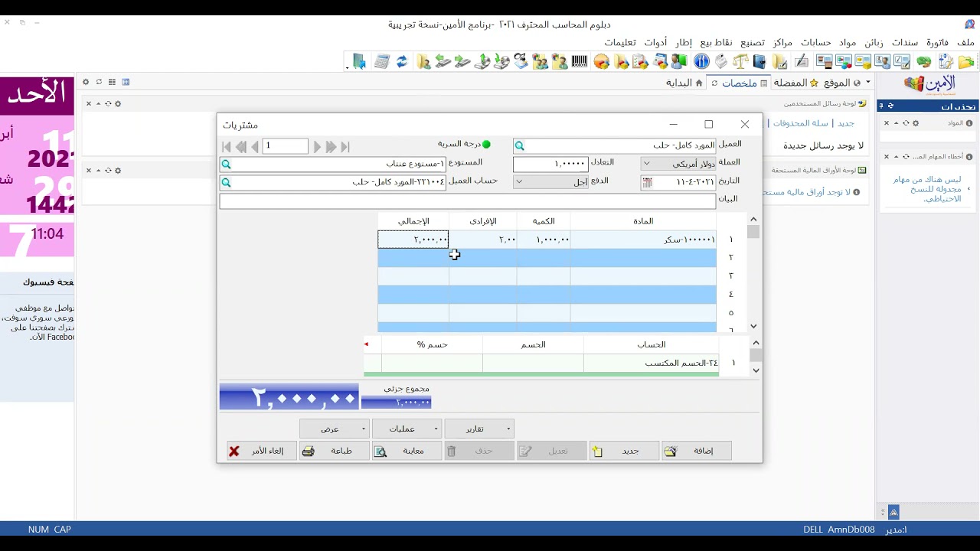Screen dimensions: 980x551
Task: Open the ملف menu
Action: point(965,43)
